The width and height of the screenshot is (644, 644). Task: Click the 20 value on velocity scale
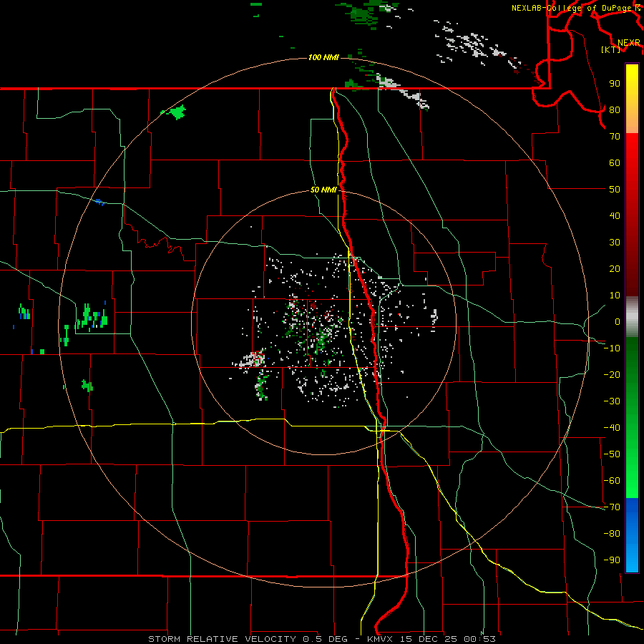615,269
